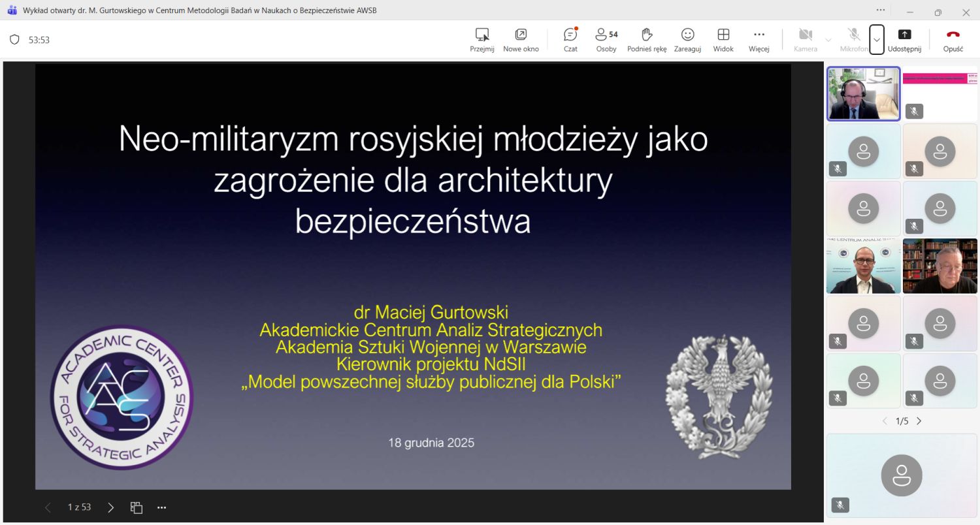Open slide viewer more options ellipsis
980x525 pixels.
click(162, 507)
